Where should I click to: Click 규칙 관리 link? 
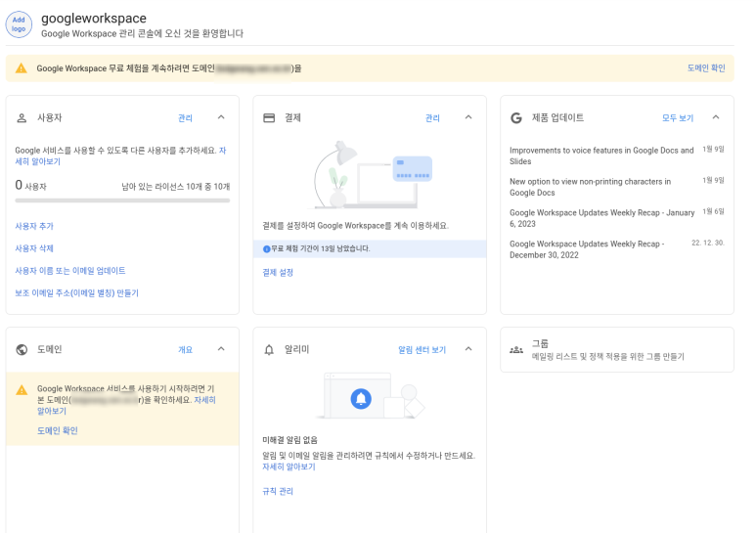click(x=278, y=492)
